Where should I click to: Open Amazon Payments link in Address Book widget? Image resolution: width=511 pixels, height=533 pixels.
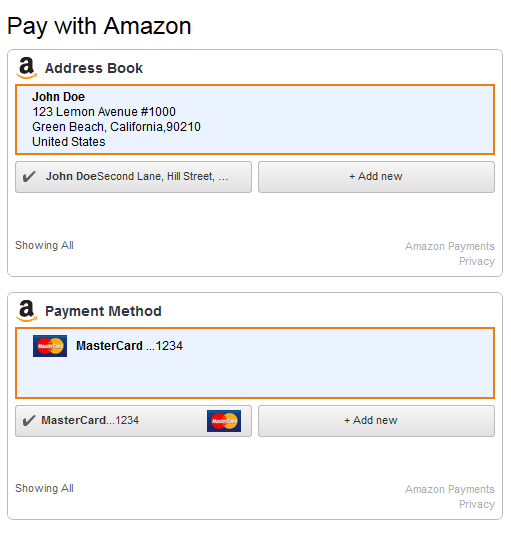pos(449,246)
